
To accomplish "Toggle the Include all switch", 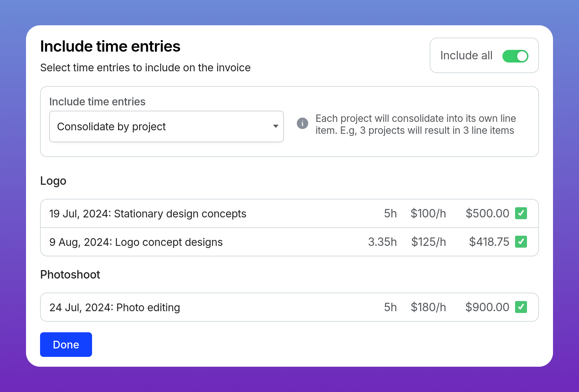I will [515, 56].
